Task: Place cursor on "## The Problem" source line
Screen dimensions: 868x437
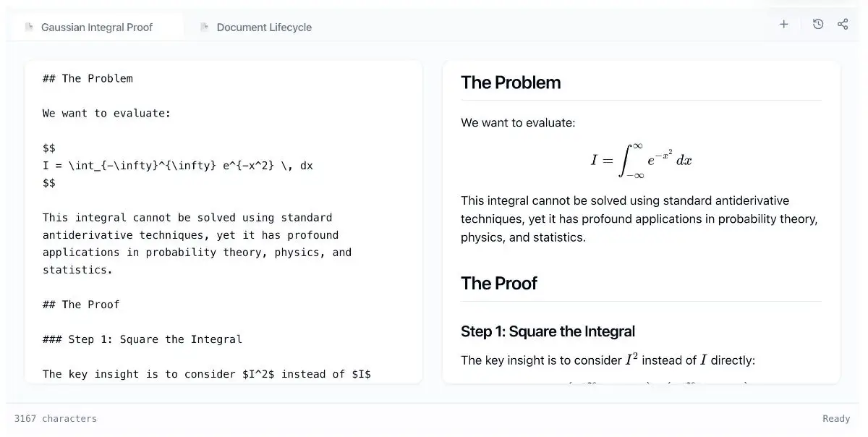Action: point(88,78)
